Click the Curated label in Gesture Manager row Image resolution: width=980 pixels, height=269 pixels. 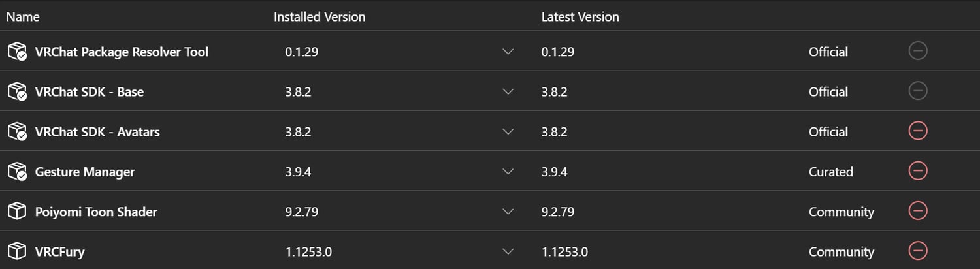(830, 172)
